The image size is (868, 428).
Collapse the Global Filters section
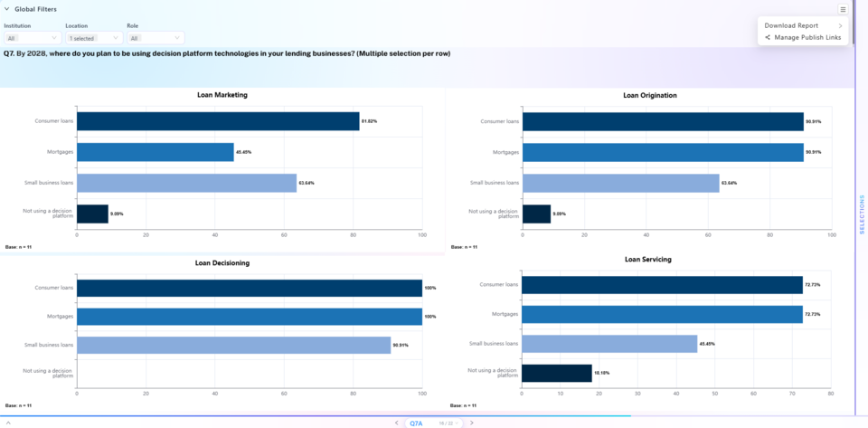6,9
